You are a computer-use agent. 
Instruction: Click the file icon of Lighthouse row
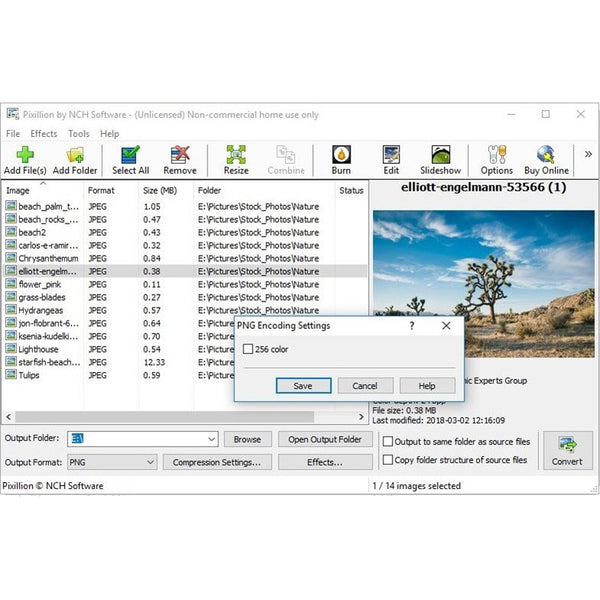coord(11,349)
